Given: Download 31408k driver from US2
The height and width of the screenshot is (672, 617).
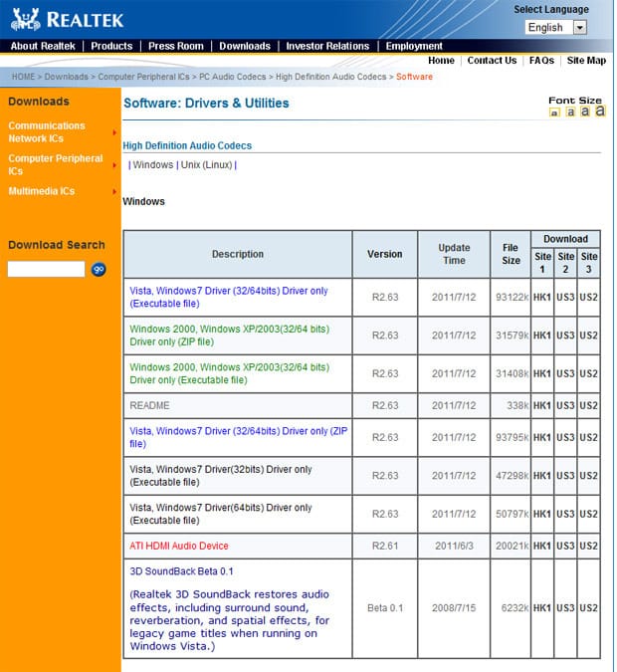Looking at the screenshot, I should click(588, 373).
